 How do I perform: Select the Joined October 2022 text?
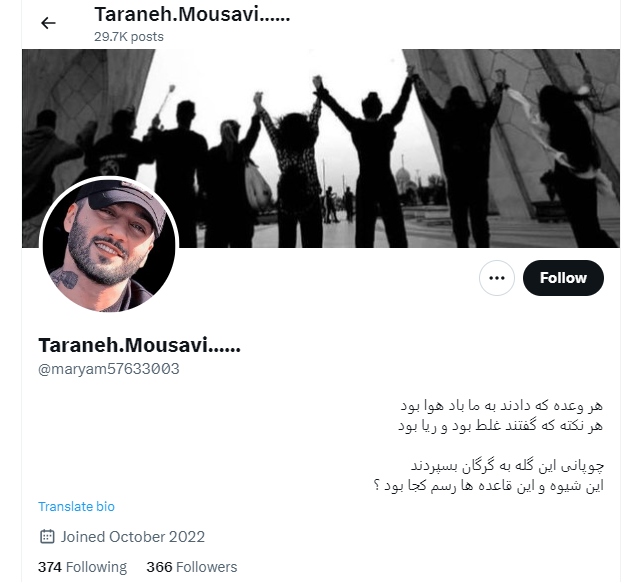(x=133, y=537)
